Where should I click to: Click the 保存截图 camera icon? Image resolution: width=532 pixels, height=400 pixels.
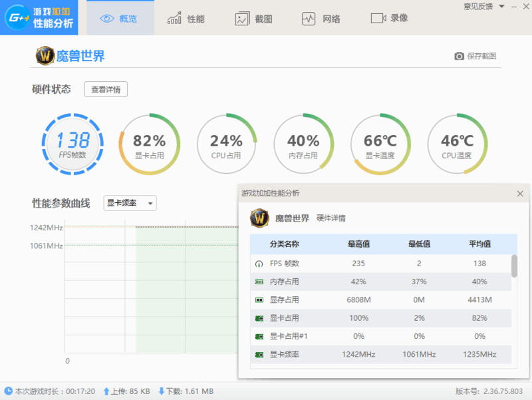click(x=459, y=57)
